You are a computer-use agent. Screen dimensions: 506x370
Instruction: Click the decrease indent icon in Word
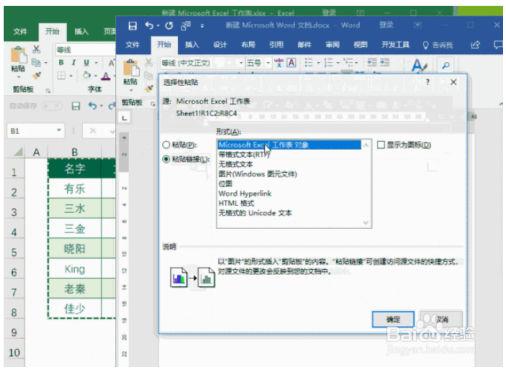[372, 62]
